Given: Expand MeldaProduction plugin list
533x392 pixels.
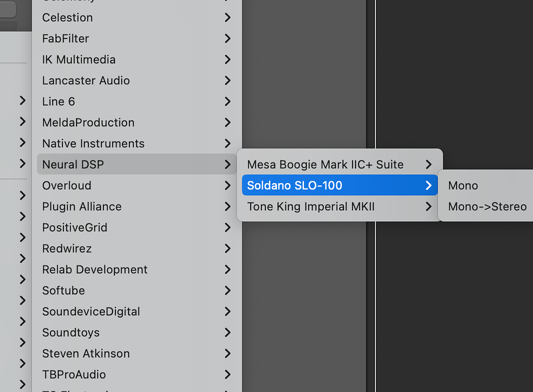Looking at the screenshot, I should (x=88, y=122).
